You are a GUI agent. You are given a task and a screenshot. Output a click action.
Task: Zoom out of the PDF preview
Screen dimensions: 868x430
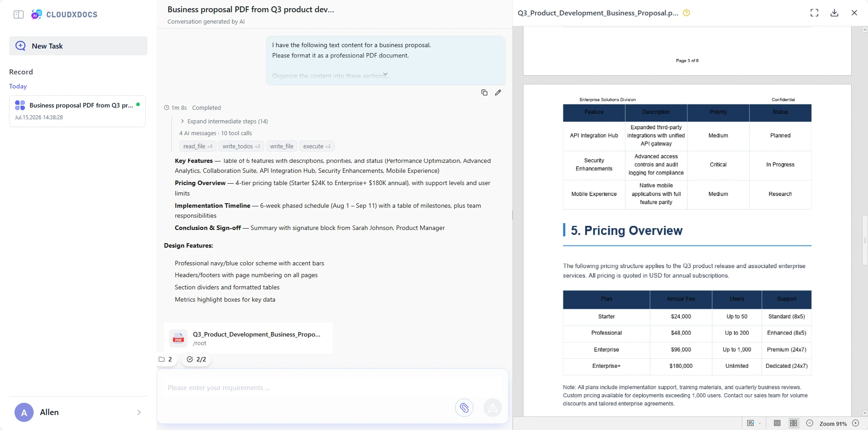coord(809,423)
